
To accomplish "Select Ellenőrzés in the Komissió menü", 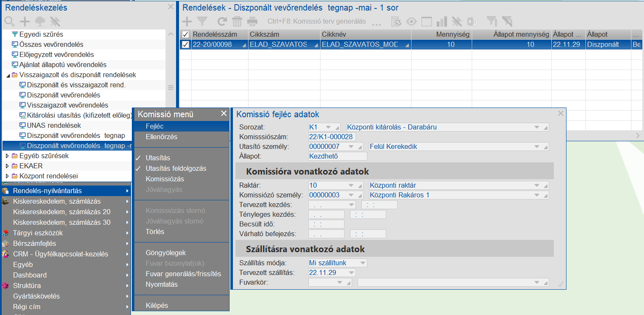I will click(161, 137).
